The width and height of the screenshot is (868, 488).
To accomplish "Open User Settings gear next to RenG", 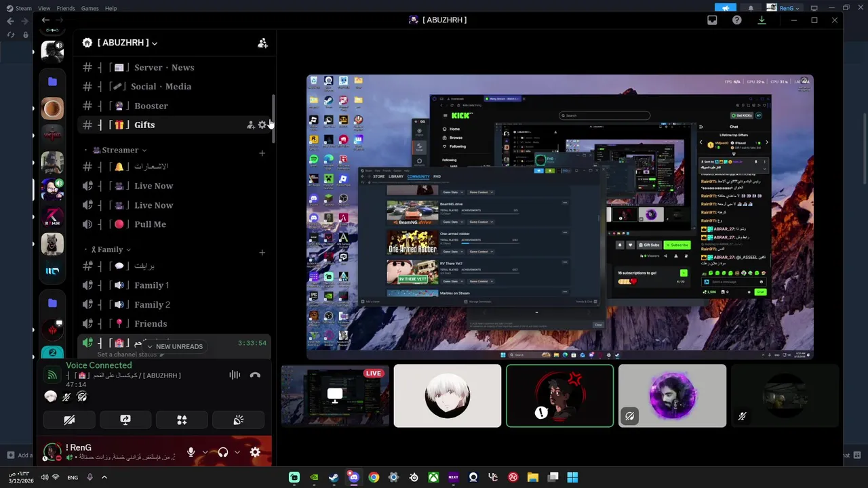I will 255,452.
